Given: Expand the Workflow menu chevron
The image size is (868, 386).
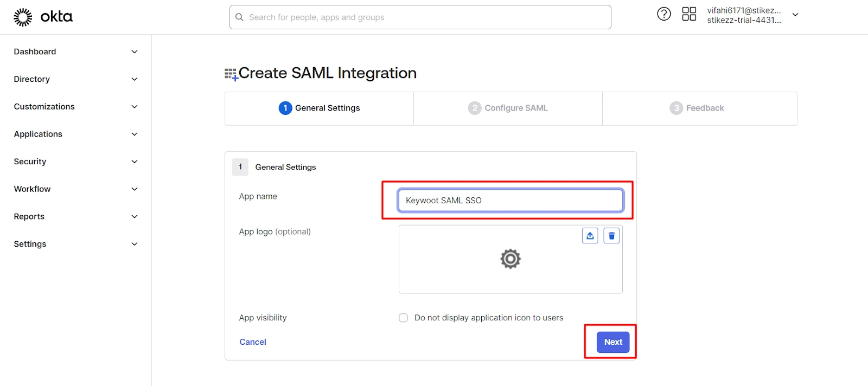Looking at the screenshot, I should [x=135, y=189].
